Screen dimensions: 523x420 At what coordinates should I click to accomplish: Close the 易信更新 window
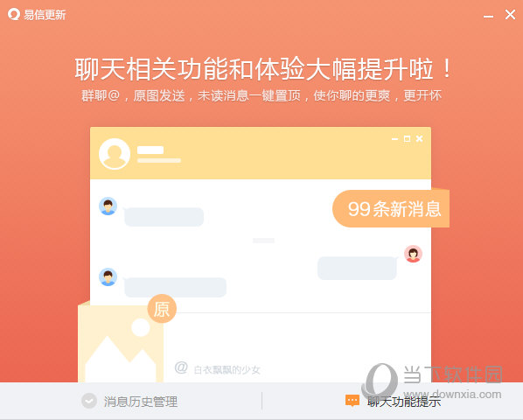coord(511,15)
